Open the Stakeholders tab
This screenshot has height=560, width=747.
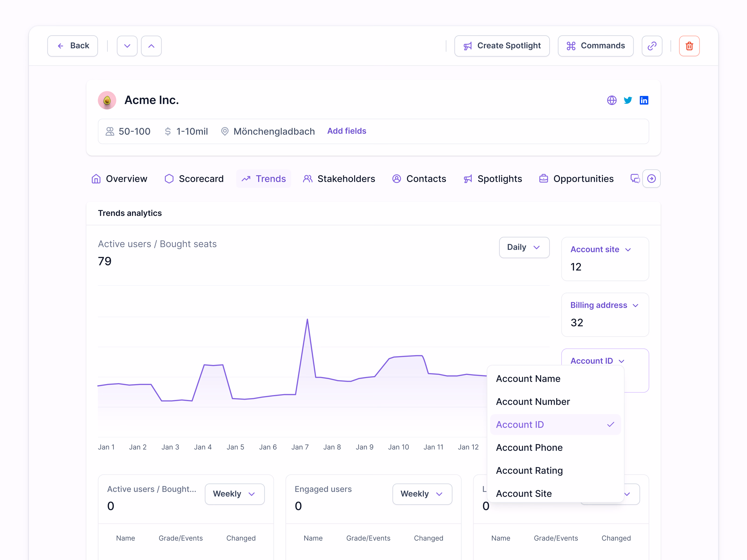[x=339, y=178]
